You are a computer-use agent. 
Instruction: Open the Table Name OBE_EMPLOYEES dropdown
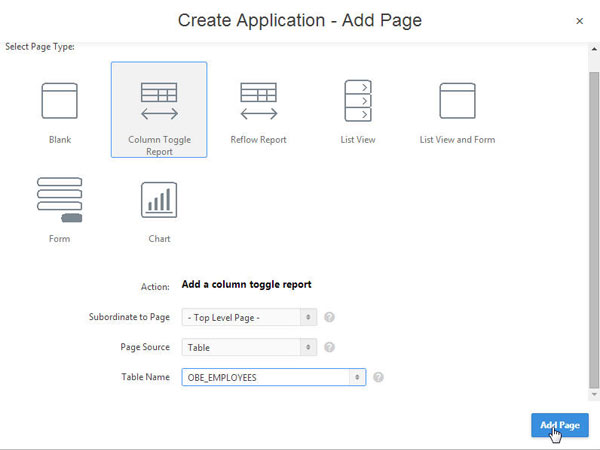274,377
